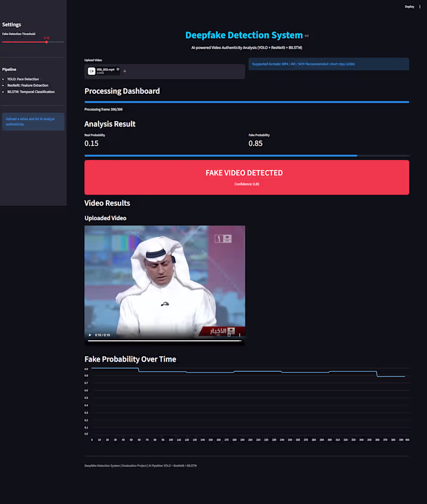
Task: Click the link anchor icon beside the title
Action: point(307,36)
